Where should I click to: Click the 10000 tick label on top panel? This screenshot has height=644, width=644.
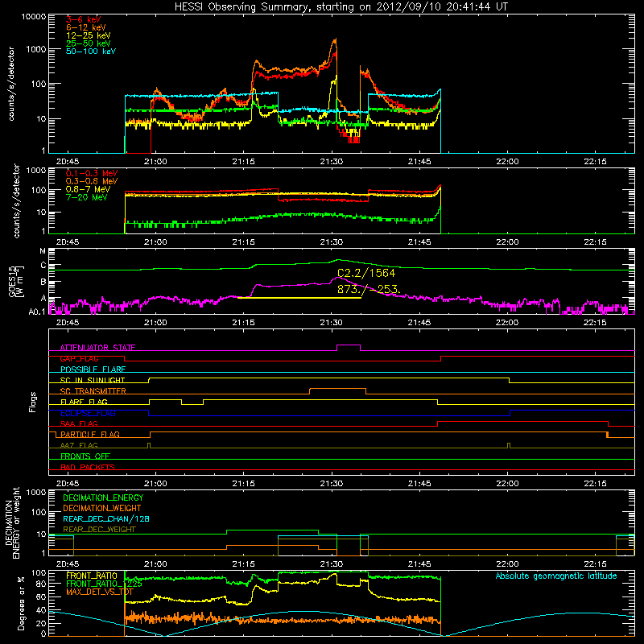pos(34,16)
